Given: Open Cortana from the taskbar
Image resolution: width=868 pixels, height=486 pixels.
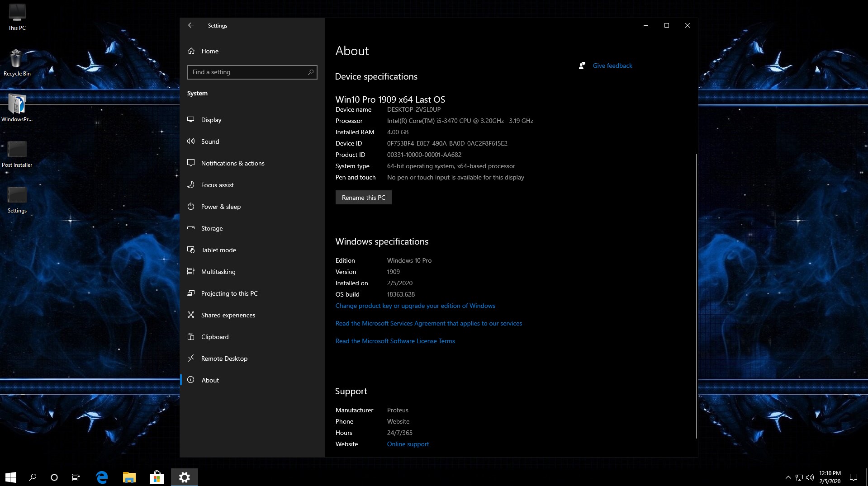Looking at the screenshot, I should click(x=54, y=477).
